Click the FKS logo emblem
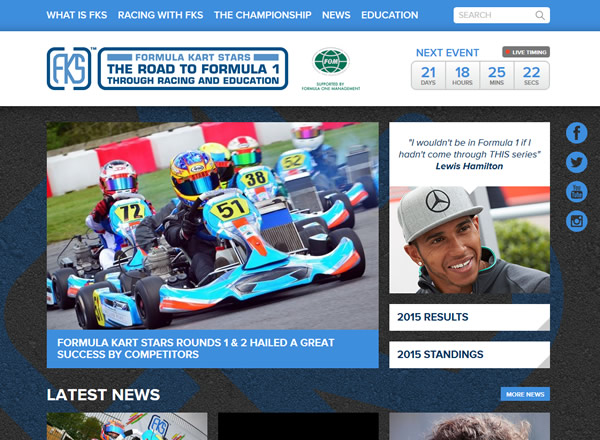600x440 pixels. (69, 69)
